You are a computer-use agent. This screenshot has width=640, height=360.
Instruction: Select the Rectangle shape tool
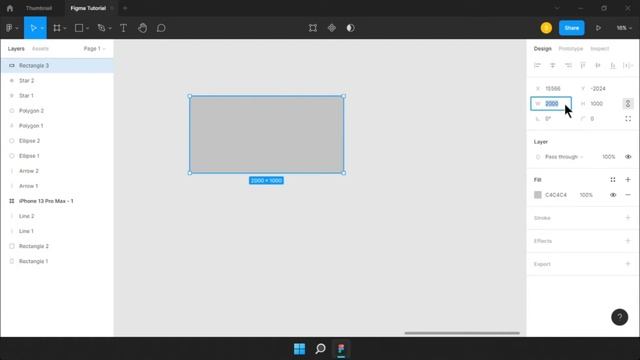point(79,28)
